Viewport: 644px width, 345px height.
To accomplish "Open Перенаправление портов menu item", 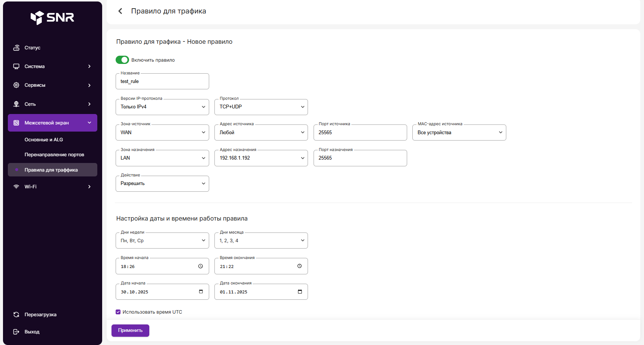I will [x=54, y=155].
